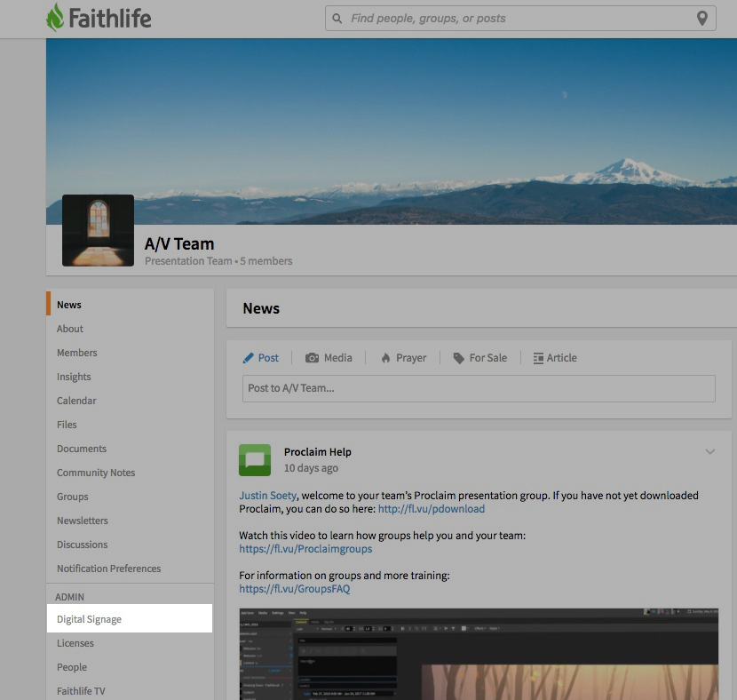Screen dimensions: 737x700
Task: Click the 10 days ago timestamp
Action: coord(311,468)
